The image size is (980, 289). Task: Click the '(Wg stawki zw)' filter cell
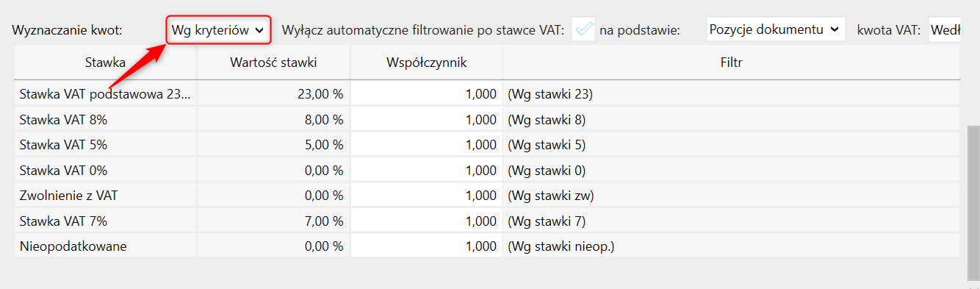[731, 196]
